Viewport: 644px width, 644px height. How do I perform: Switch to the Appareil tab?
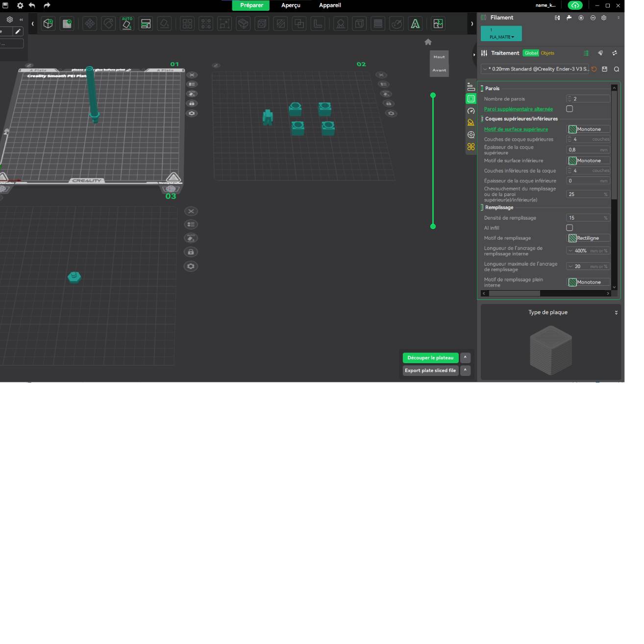coord(330,5)
